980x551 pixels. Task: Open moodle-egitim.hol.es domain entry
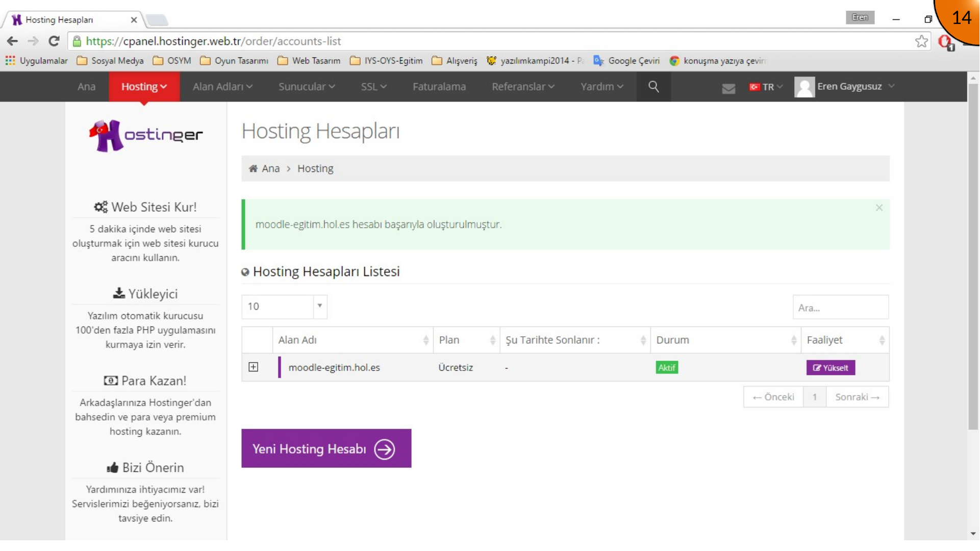tap(334, 367)
